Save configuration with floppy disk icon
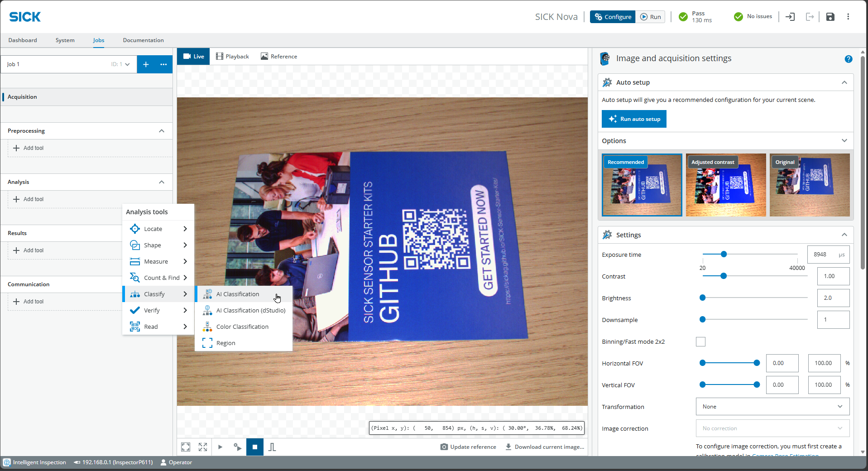 click(830, 17)
